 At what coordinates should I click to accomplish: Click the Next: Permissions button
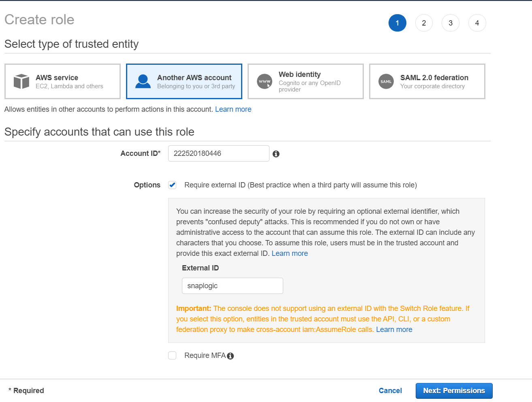(x=454, y=390)
